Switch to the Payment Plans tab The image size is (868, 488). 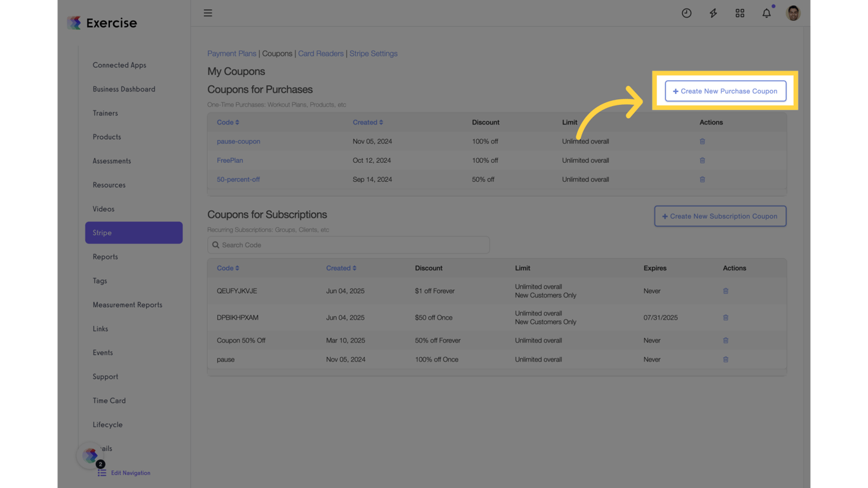tap(232, 53)
